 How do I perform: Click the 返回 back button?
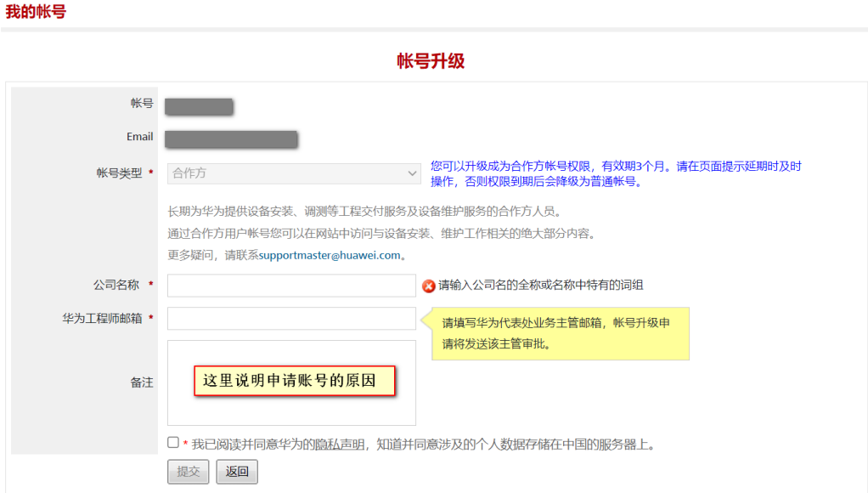pos(237,472)
